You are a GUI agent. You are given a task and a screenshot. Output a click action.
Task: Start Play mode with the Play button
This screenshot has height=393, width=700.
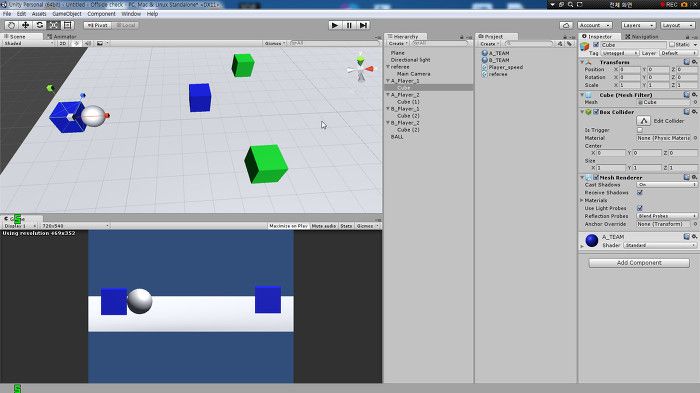click(335, 25)
